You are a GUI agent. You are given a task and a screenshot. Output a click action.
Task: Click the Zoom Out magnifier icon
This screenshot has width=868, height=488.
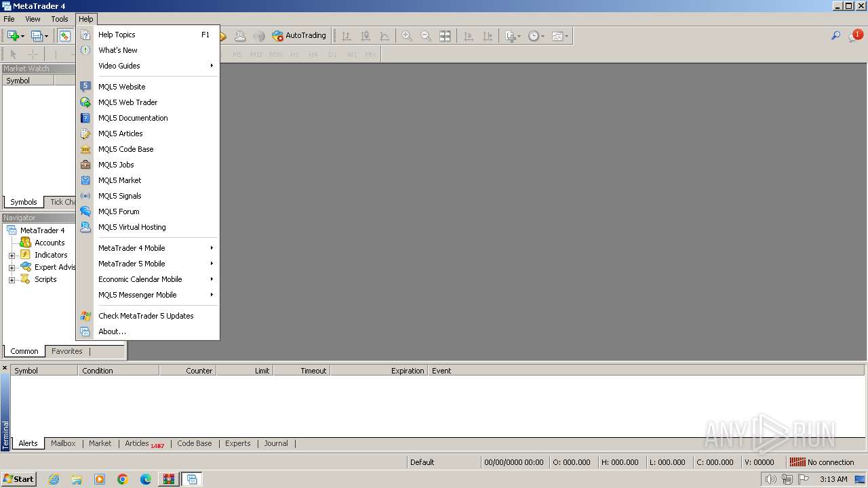(426, 36)
